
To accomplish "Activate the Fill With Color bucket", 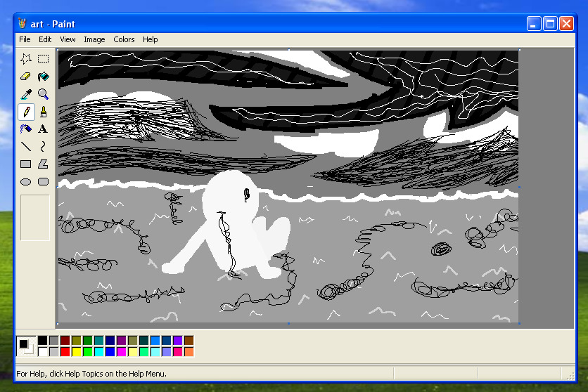I will tap(43, 77).
